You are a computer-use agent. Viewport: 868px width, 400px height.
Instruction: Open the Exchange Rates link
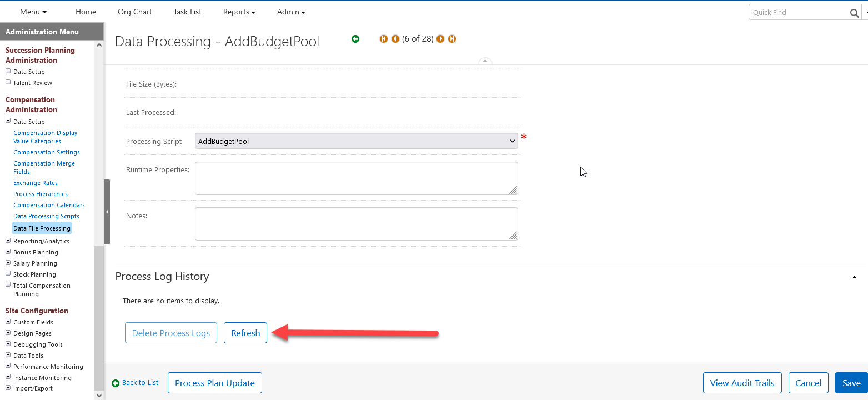36,183
